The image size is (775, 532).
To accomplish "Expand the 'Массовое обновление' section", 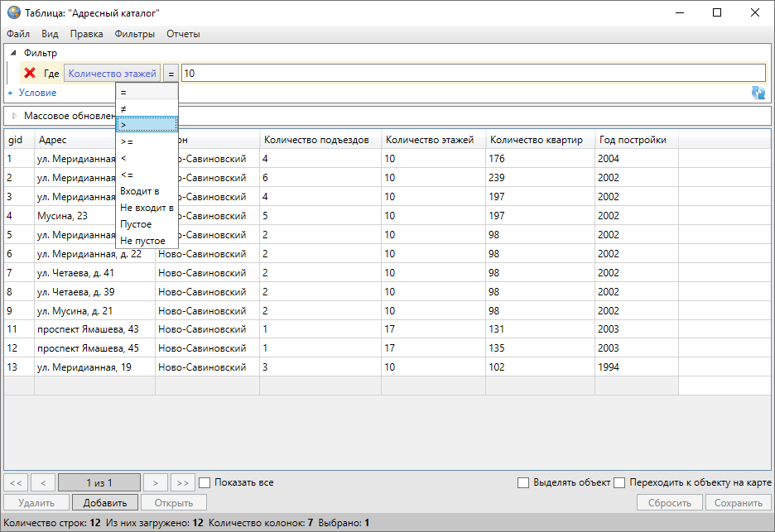I will point(13,116).
